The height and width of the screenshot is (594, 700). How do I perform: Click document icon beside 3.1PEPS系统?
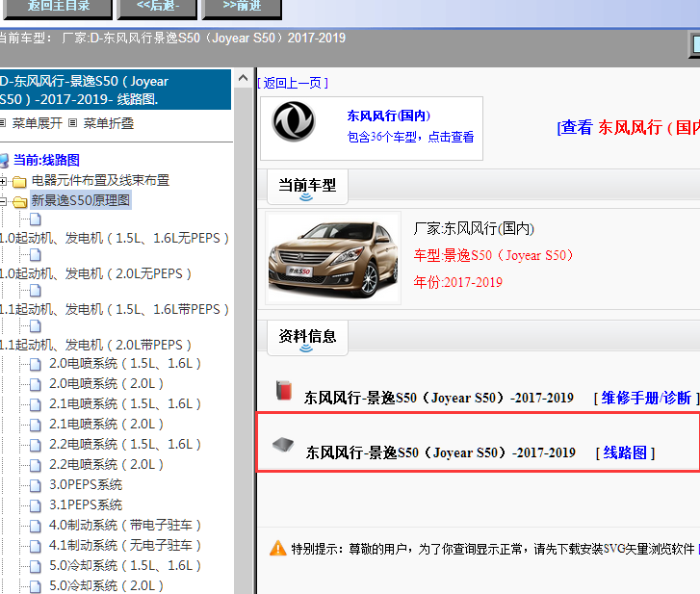[x=36, y=505]
